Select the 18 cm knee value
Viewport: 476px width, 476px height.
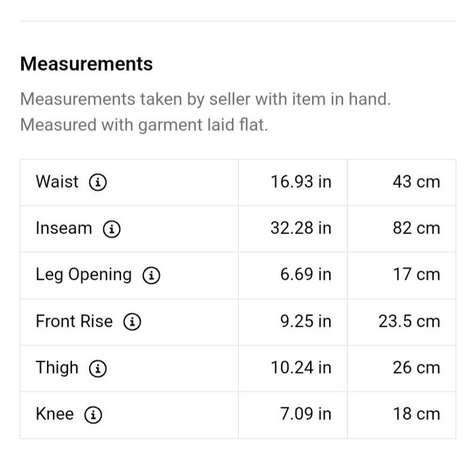[416, 414]
